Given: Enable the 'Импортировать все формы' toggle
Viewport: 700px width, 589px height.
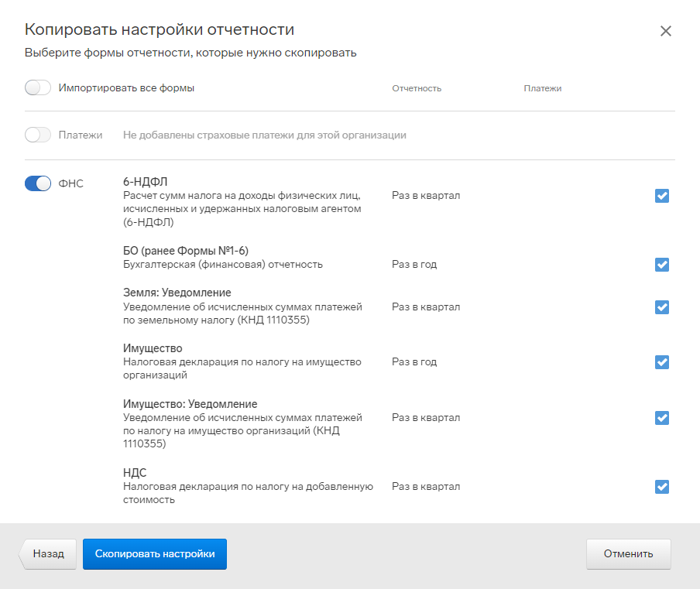Looking at the screenshot, I should point(38,87).
